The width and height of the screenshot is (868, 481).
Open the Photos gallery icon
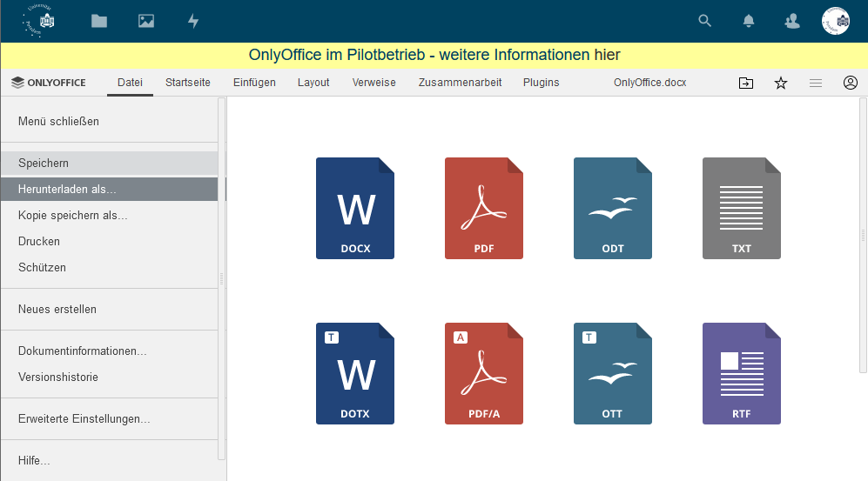coord(146,21)
